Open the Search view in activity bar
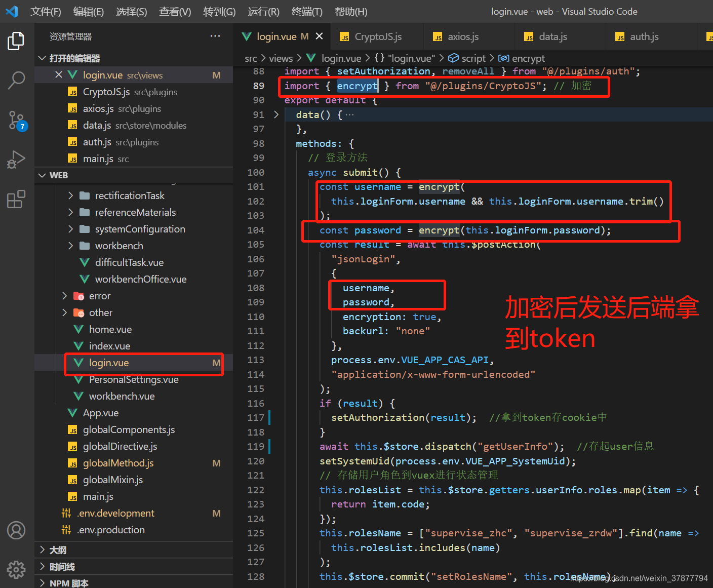 (16, 81)
